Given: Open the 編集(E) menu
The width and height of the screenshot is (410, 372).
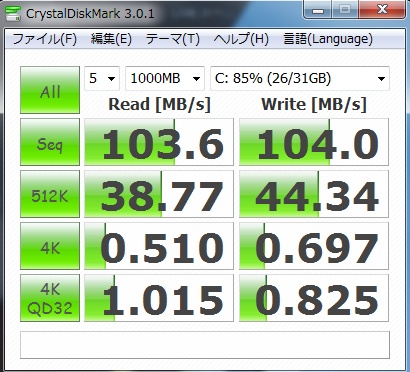Looking at the screenshot, I should click(x=111, y=39).
